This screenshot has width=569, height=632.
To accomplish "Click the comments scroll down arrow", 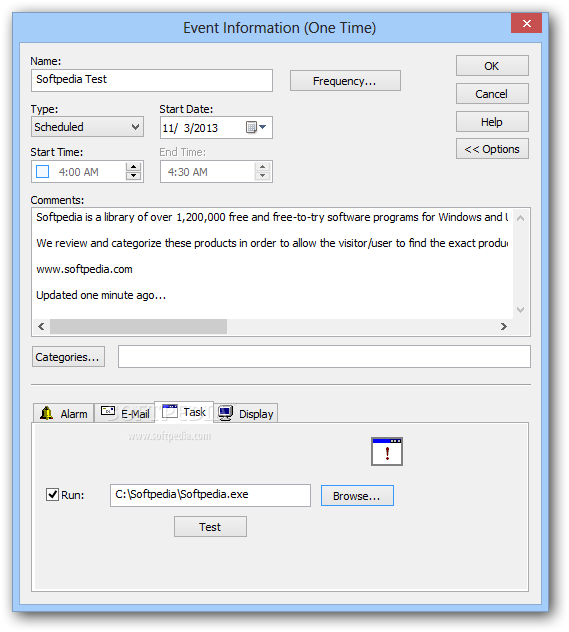I will click(520, 310).
